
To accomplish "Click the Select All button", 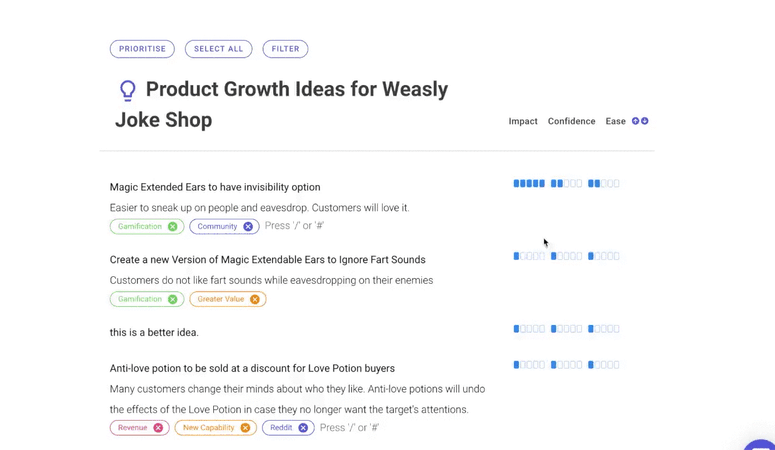I will click(x=218, y=49).
